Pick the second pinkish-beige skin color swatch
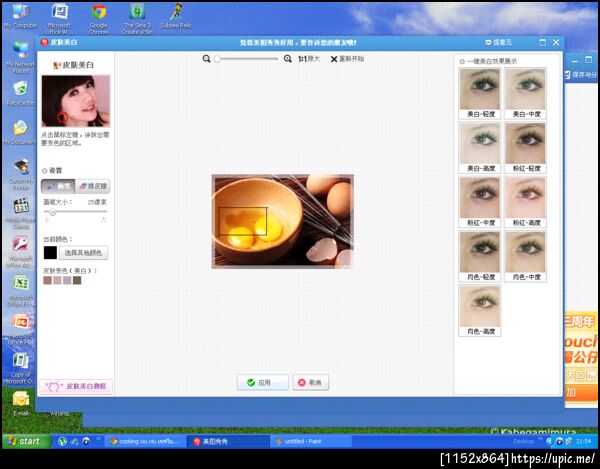The width and height of the screenshot is (600, 469). [x=57, y=280]
